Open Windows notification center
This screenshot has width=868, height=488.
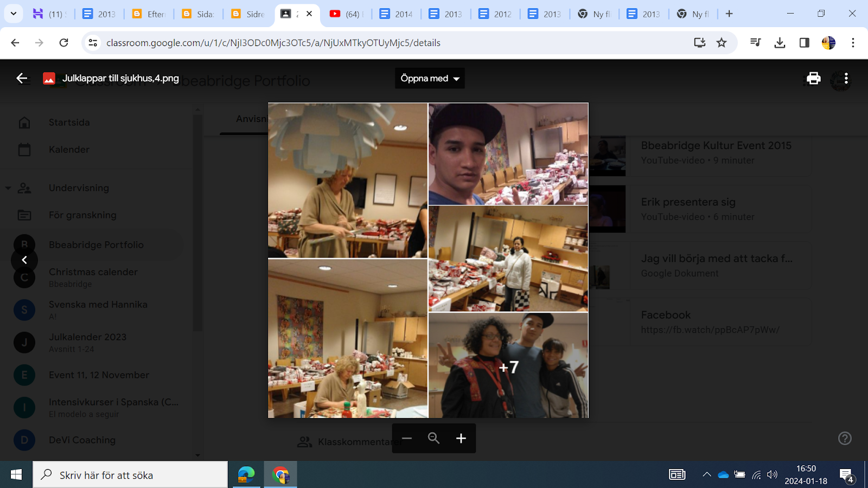click(x=846, y=476)
